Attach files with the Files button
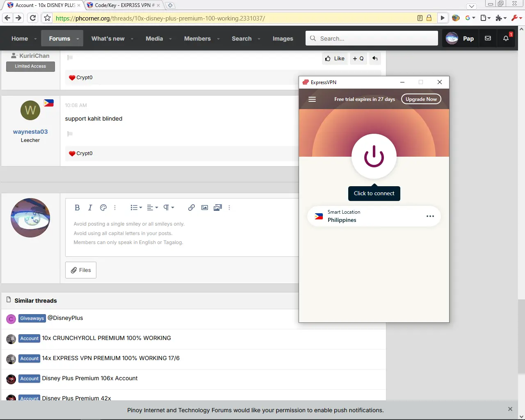525x420 pixels. coord(81,270)
